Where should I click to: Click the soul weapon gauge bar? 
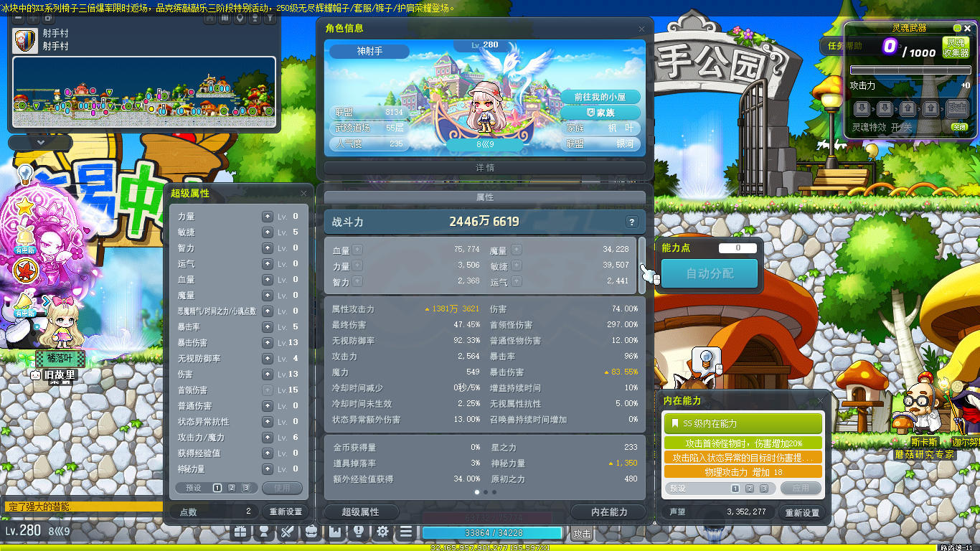[909, 70]
